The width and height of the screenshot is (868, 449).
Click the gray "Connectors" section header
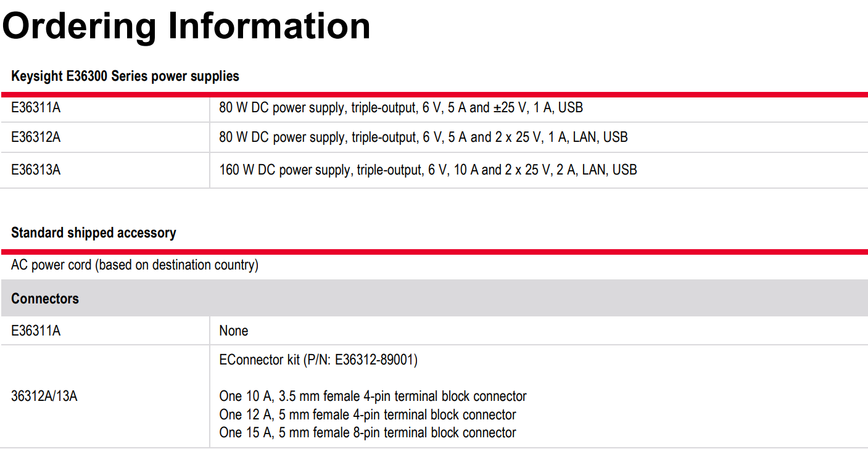point(45,299)
